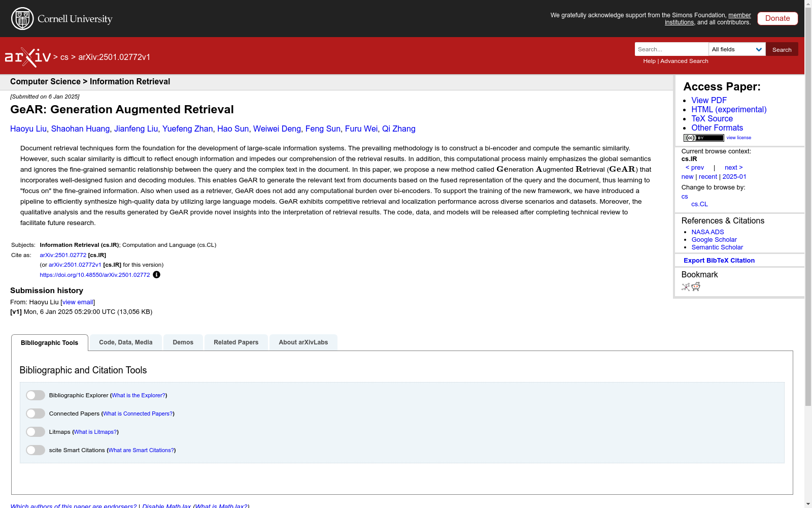The width and height of the screenshot is (812, 508).
Task: Open What is Connected Papers? link
Action: pos(138,414)
